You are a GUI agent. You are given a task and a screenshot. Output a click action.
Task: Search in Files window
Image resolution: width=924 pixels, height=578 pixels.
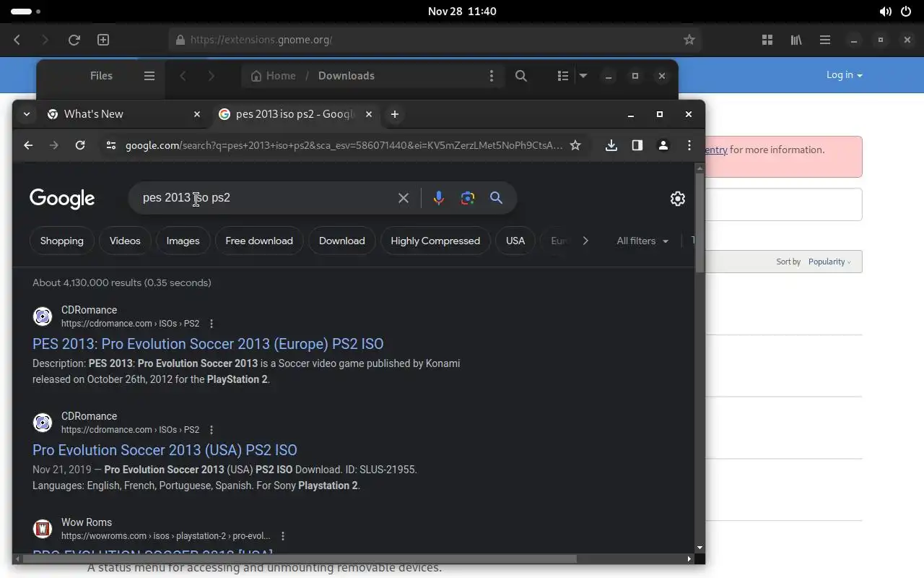tap(521, 76)
